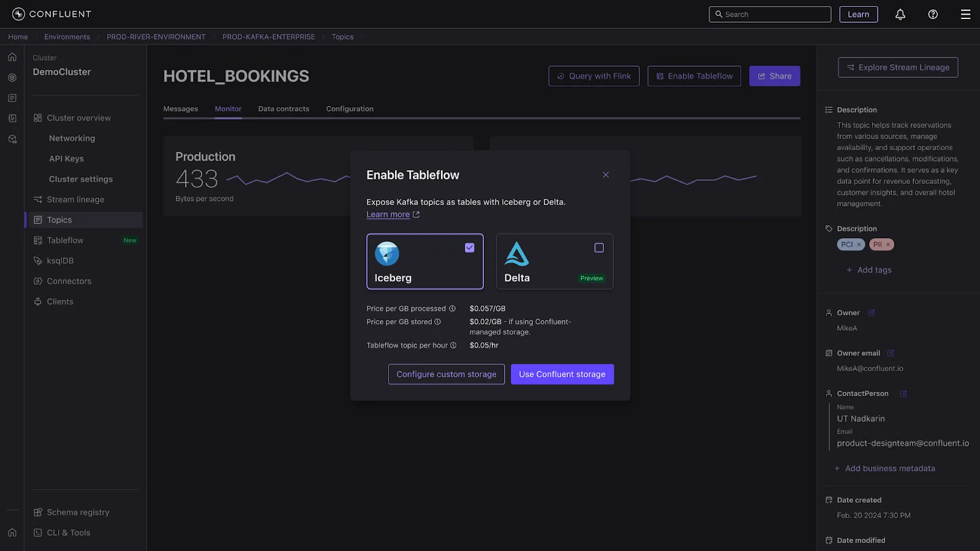Go to Environments breadcrumb
The height and width of the screenshot is (551, 980).
pos(67,37)
